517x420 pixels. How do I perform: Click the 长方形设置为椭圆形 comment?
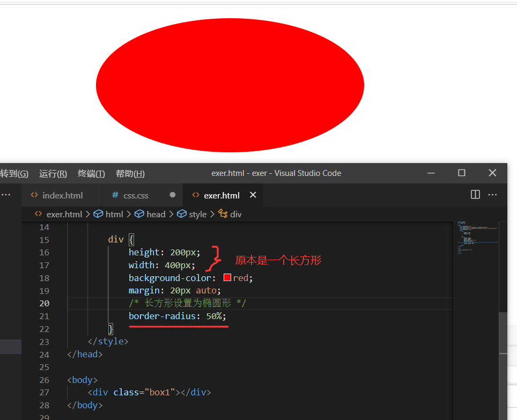point(188,303)
